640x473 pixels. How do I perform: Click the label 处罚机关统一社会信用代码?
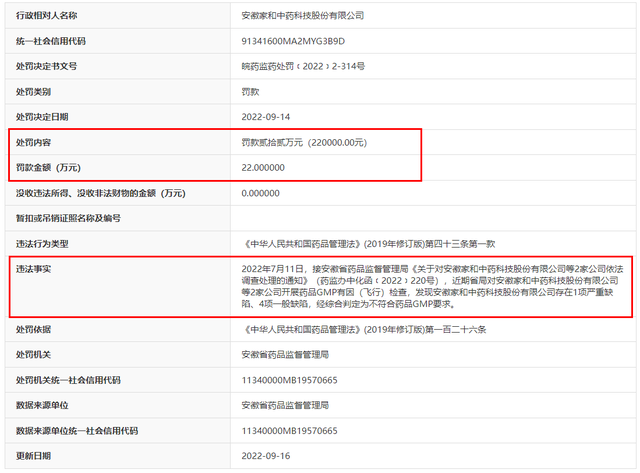click(68, 380)
